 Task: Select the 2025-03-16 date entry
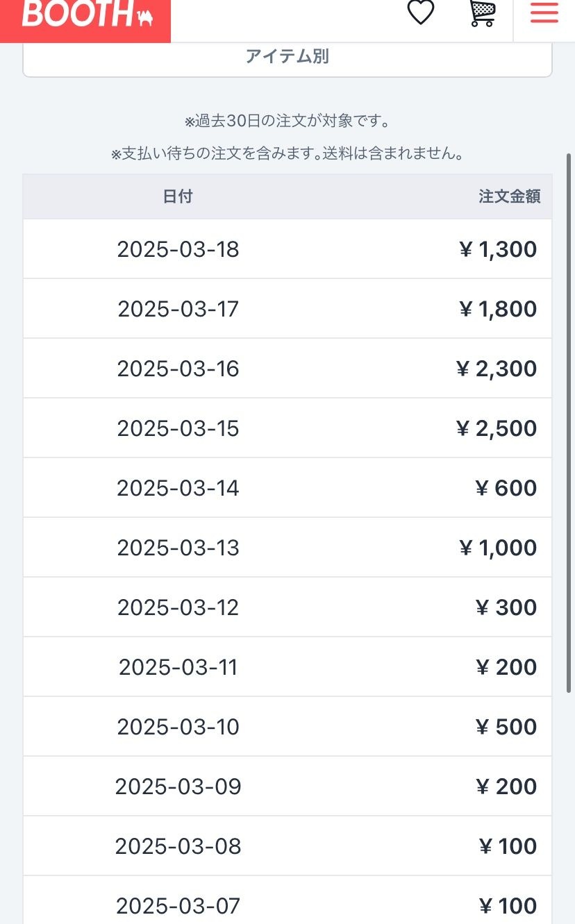[x=178, y=369]
